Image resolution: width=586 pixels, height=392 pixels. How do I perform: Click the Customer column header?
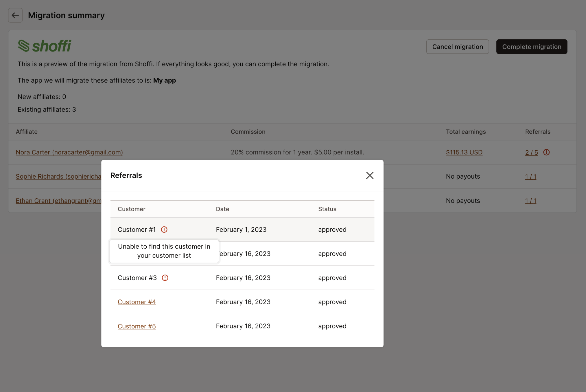tap(131, 209)
